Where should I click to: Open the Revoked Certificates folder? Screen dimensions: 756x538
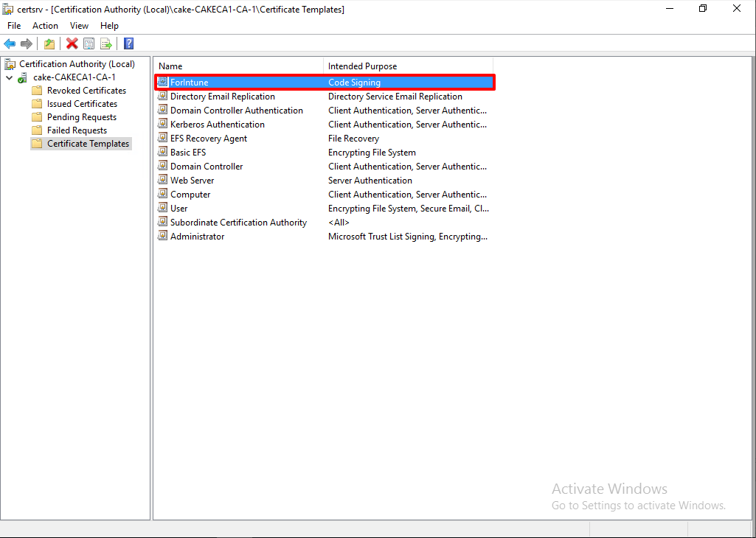tap(87, 91)
